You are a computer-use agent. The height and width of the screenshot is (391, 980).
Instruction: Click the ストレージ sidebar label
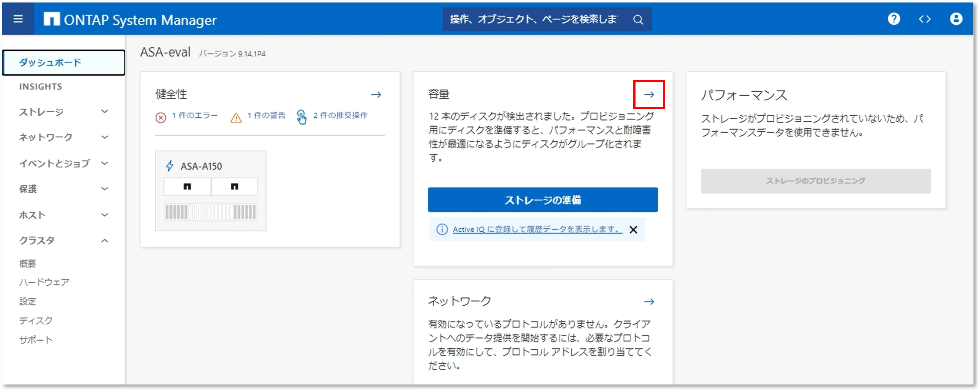coord(41,112)
